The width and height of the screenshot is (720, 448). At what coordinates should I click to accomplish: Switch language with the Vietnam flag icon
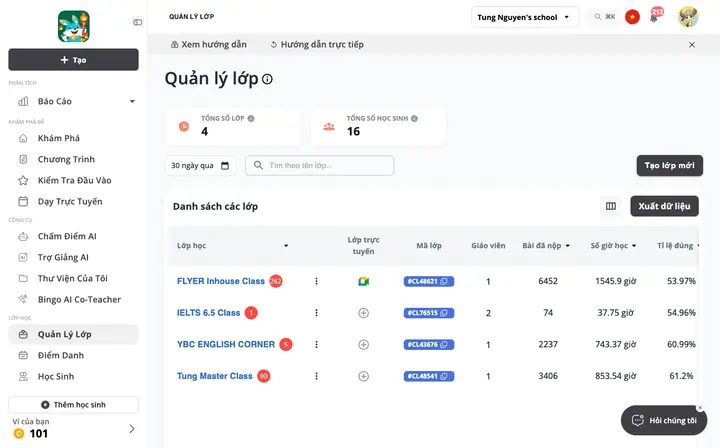click(632, 17)
